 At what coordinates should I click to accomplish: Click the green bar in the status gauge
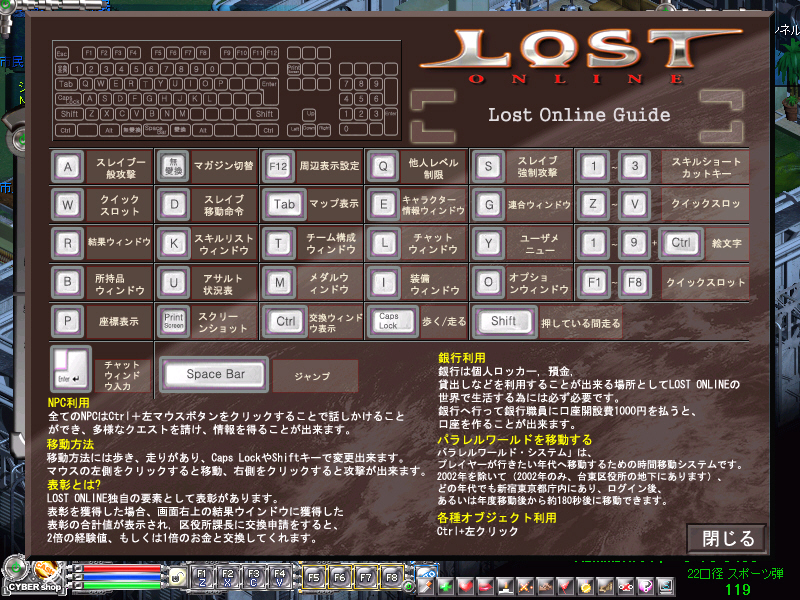coord(122,586)
